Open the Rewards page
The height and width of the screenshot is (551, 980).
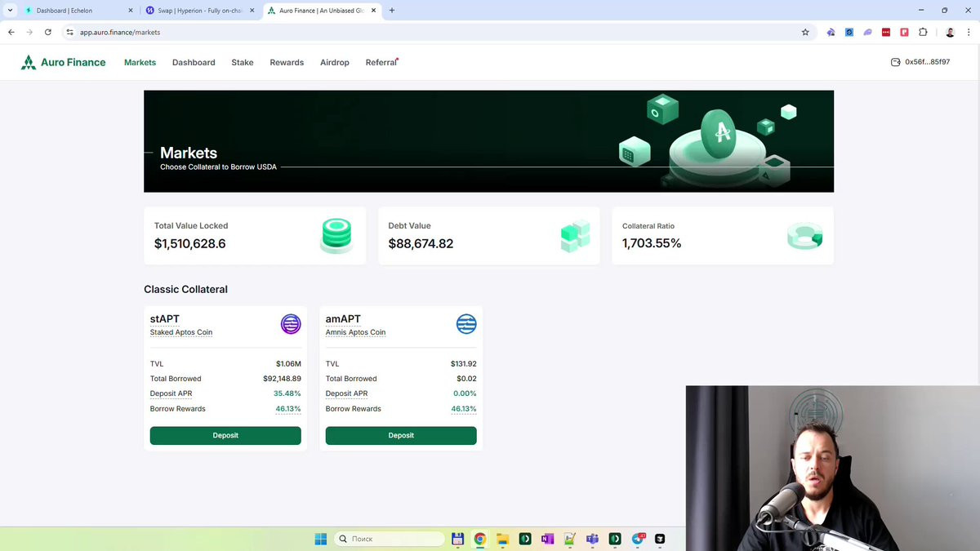287,62
